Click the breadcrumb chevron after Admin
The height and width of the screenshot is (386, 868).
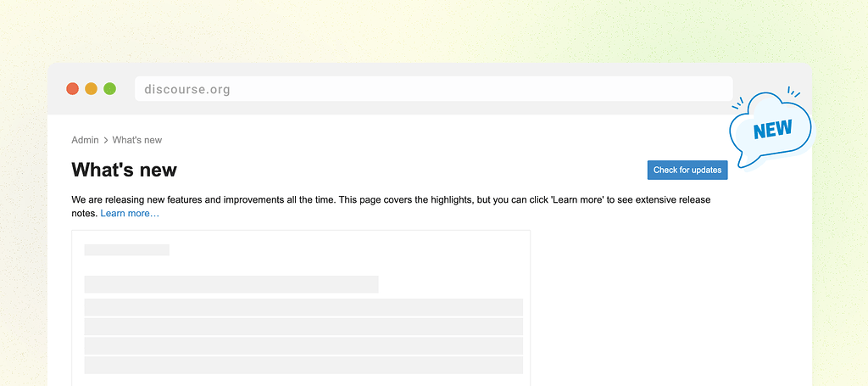pos(106,140)
